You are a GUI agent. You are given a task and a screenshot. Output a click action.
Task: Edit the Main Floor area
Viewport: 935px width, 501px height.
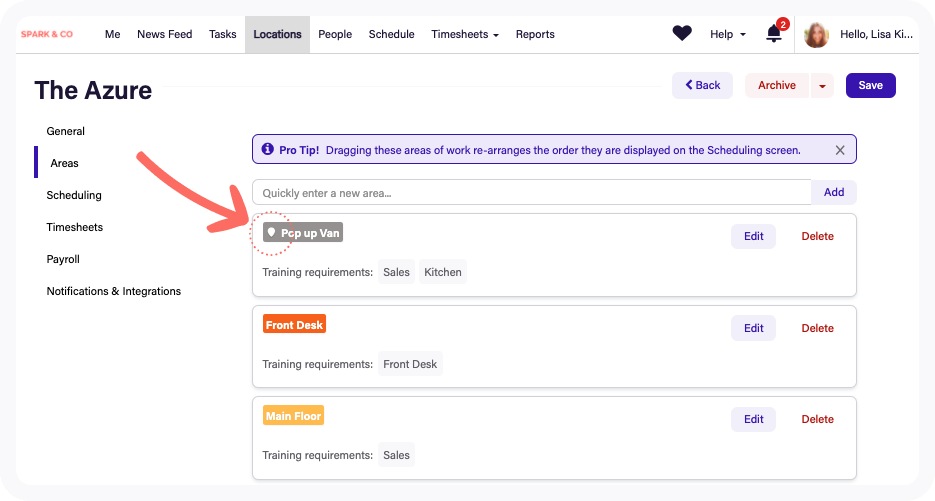point(753,419)
